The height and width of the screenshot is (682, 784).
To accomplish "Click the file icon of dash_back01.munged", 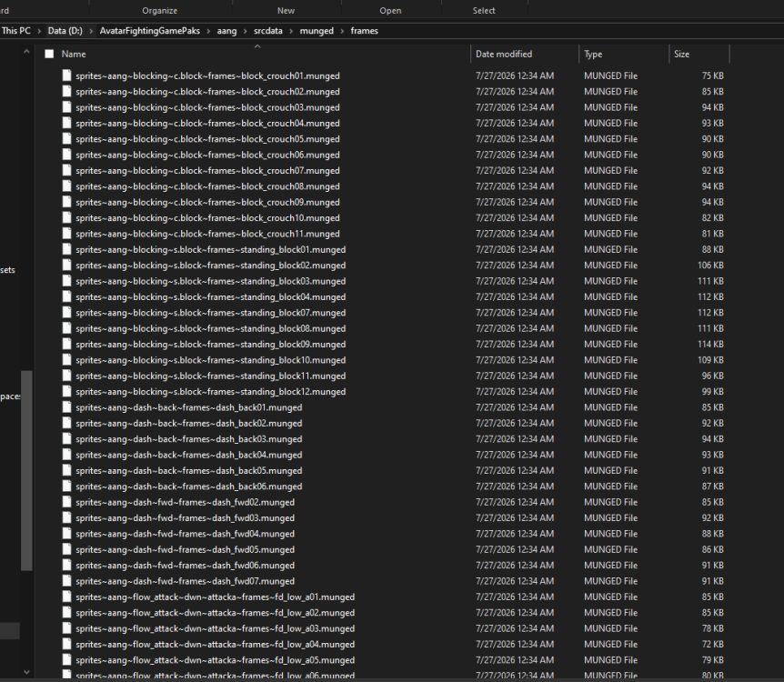I will 66,407.
